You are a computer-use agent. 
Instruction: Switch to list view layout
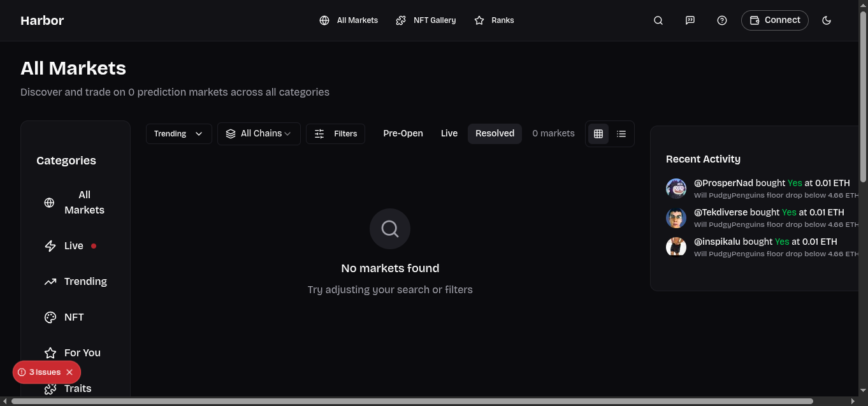pos(621,133)
